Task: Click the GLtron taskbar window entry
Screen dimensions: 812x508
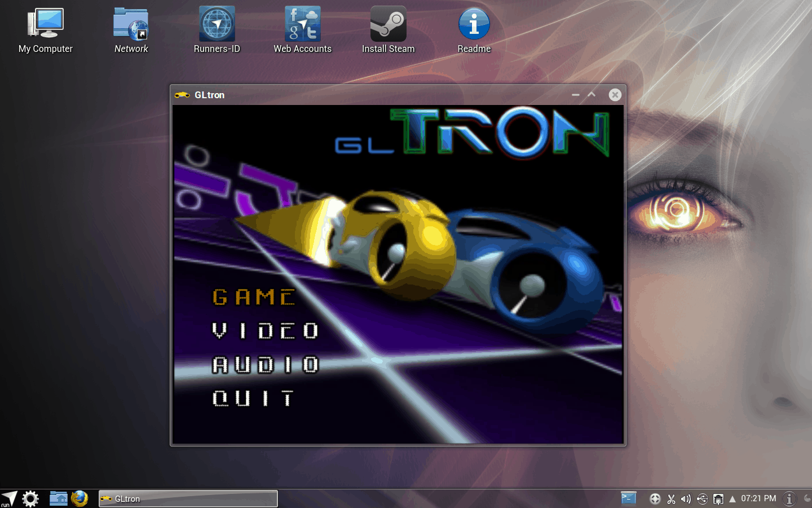Action: 188,499
